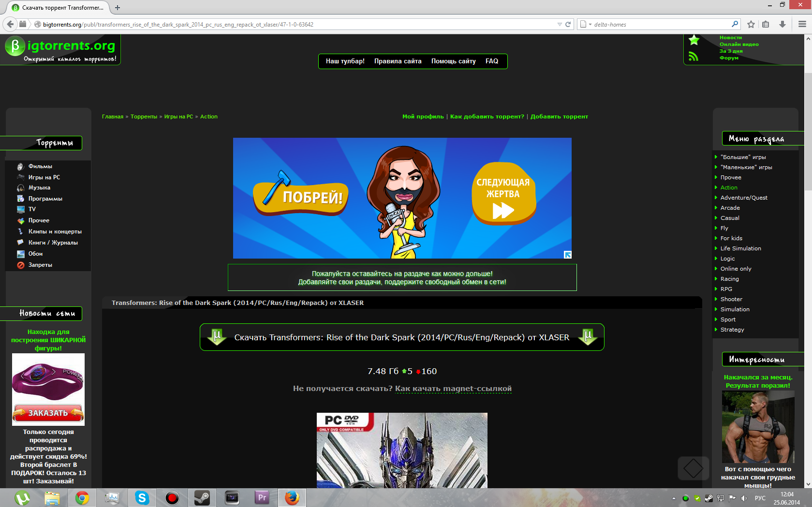Switch input language via РУС indicator
The image size is (812, 507).
pyautogui.click(x=760, y=498)
